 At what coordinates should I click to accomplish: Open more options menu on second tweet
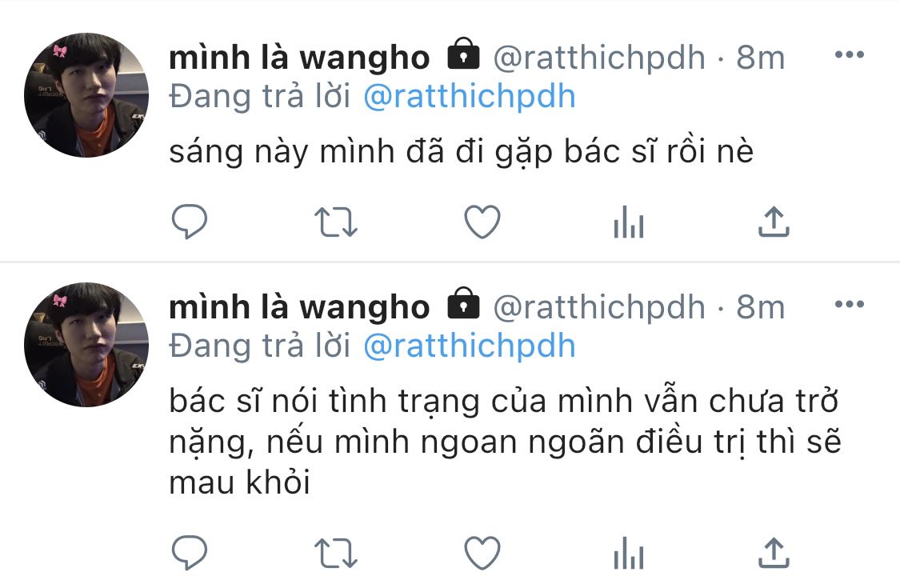pyautogui.click(x=850, y=304)
